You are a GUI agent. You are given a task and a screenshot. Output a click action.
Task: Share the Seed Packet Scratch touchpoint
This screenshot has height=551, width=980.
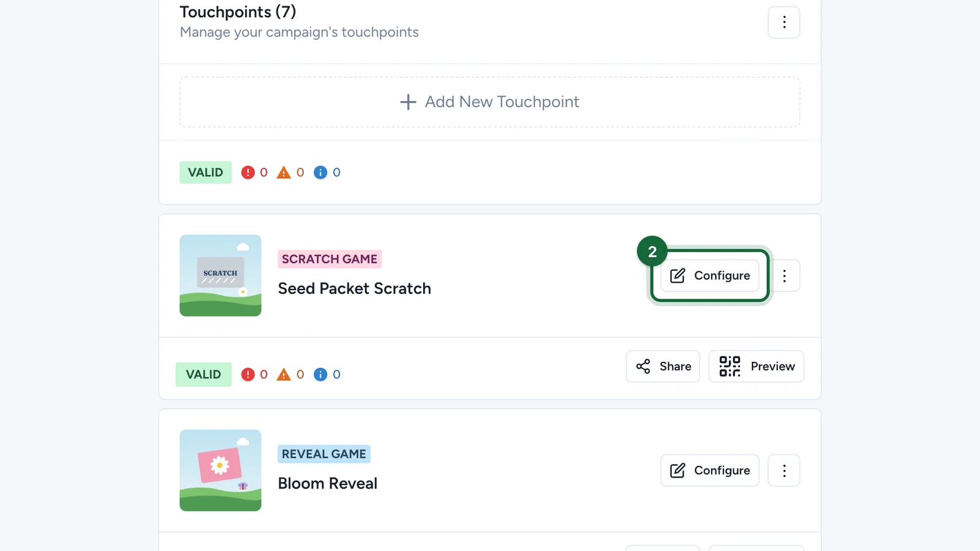click(663, 366)
